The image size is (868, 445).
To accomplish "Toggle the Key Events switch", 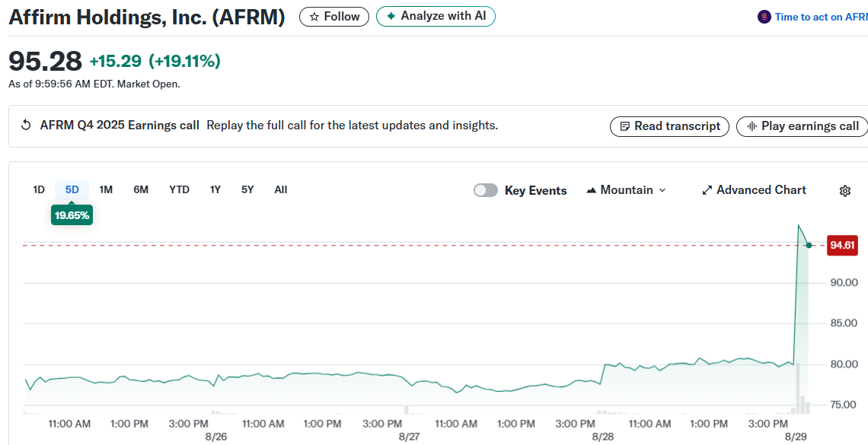I will click(486, 190).
